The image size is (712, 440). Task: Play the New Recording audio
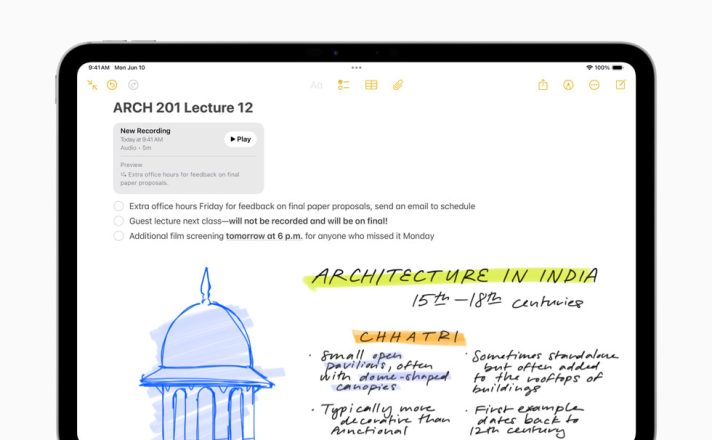pos(240,139)
